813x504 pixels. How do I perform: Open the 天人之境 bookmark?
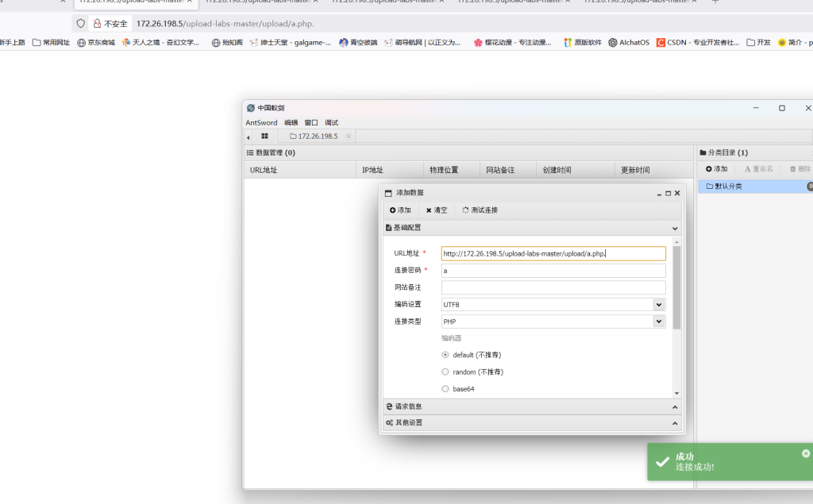point(160,43)
